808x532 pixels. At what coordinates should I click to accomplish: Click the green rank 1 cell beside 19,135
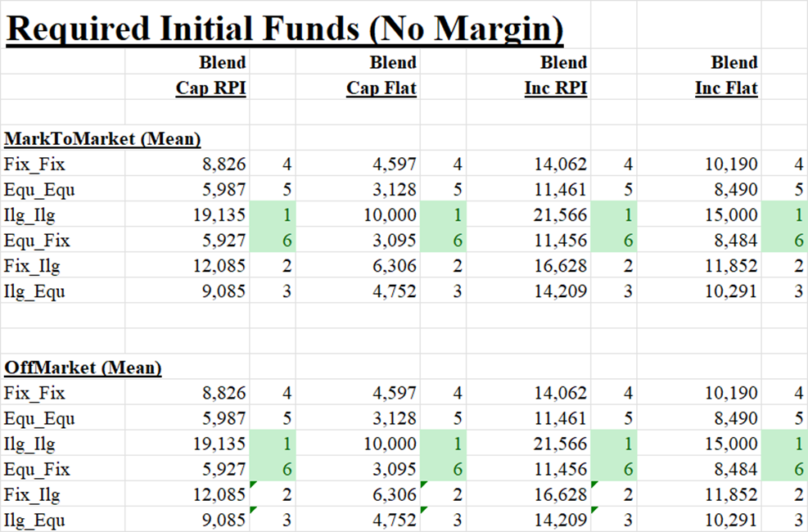276,214
